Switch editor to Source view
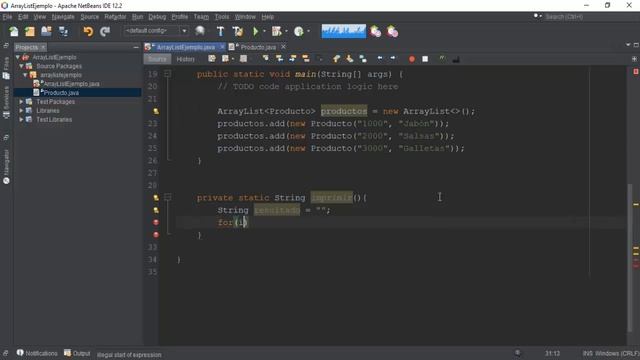 [x=157, y=59]
